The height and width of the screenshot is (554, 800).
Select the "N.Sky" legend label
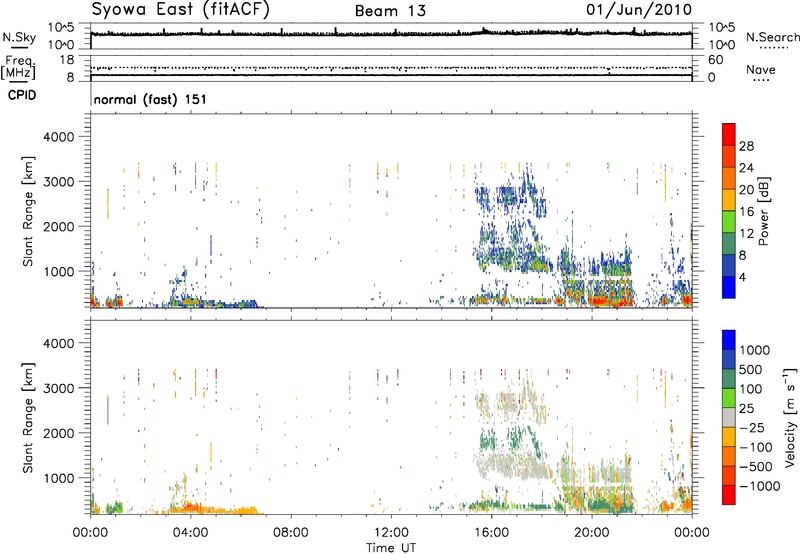point(19,37)
